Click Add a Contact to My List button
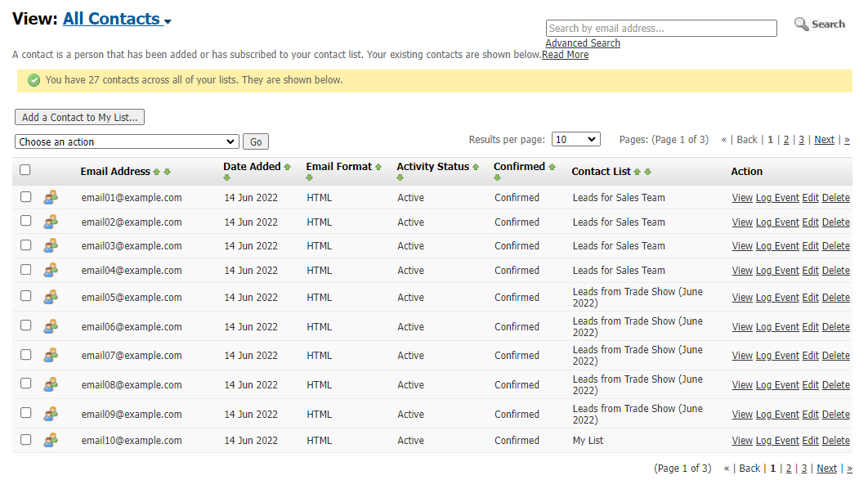The height and width of the screenshot is (480, 868). [x=80, y=118]
